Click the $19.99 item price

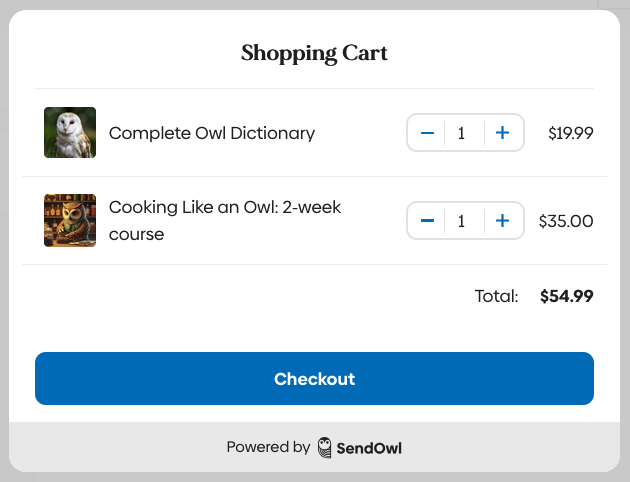point(571,133)
